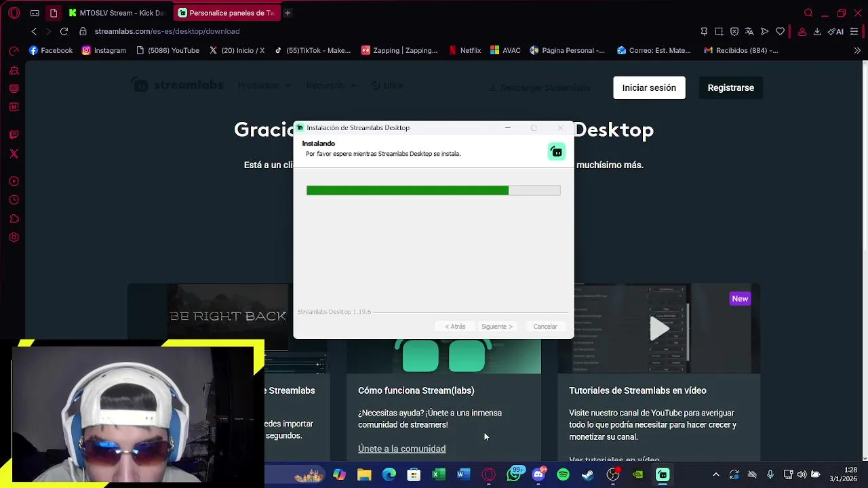
Task: Open the browser downloads icon
Action: coord(817,31)
